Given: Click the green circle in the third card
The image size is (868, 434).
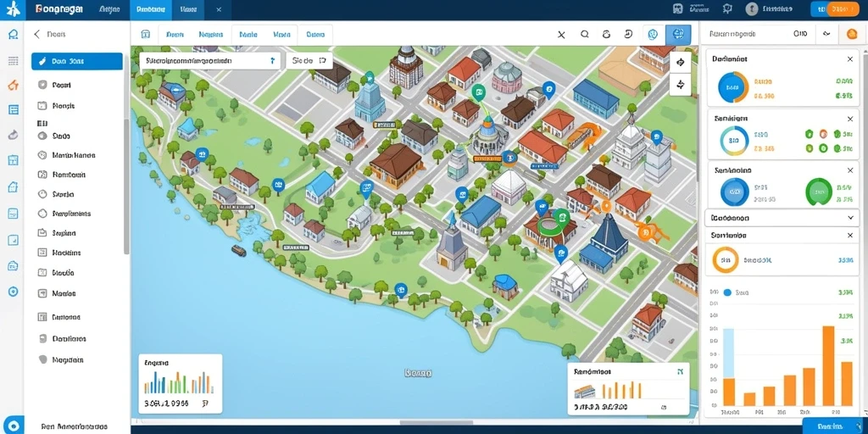Looking at the screenshot, I should [x=819, y=192].
